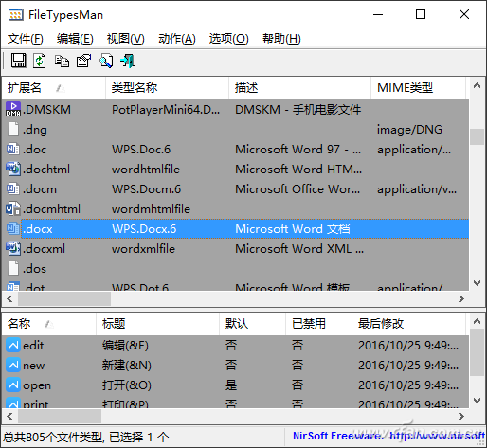This screenshot has height=448, width=487.
Task: Click actions list vertical scrollbar down arrow
Action: [x=477, y=401]
